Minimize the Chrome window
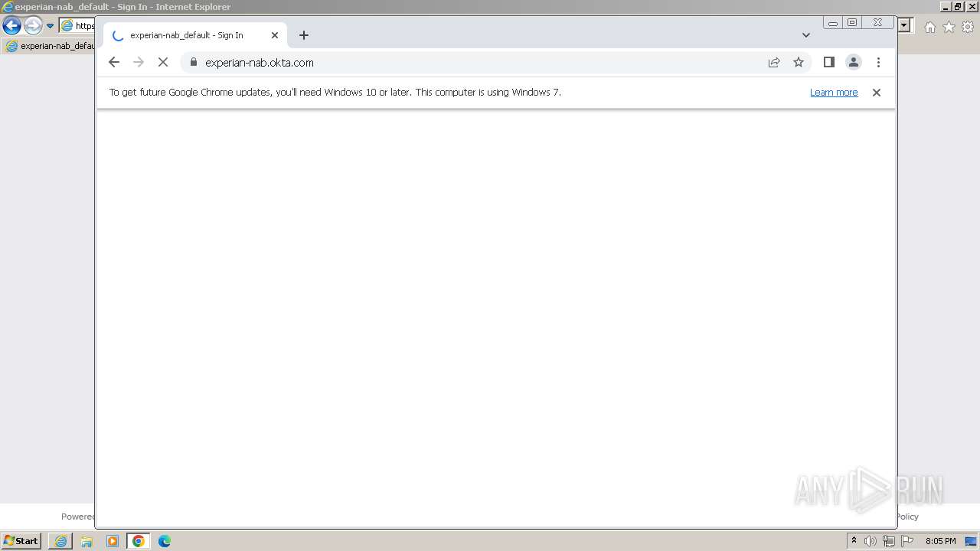The image size is (980, 551). (x=833, y=23)
